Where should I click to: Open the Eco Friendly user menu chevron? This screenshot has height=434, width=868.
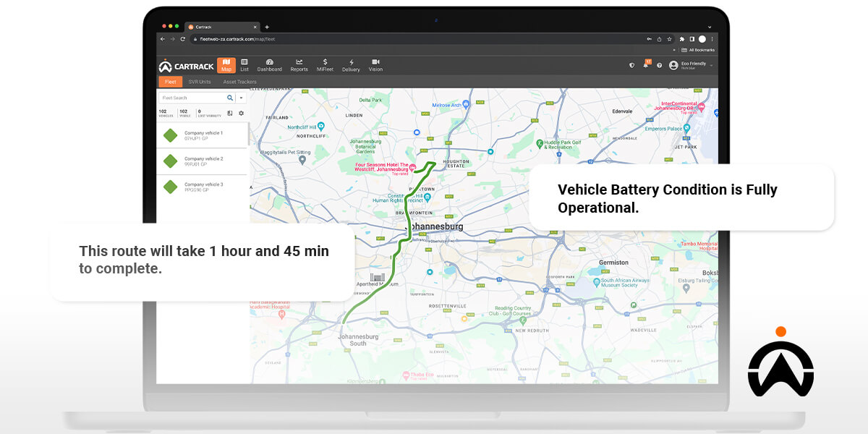pos(711,65)
